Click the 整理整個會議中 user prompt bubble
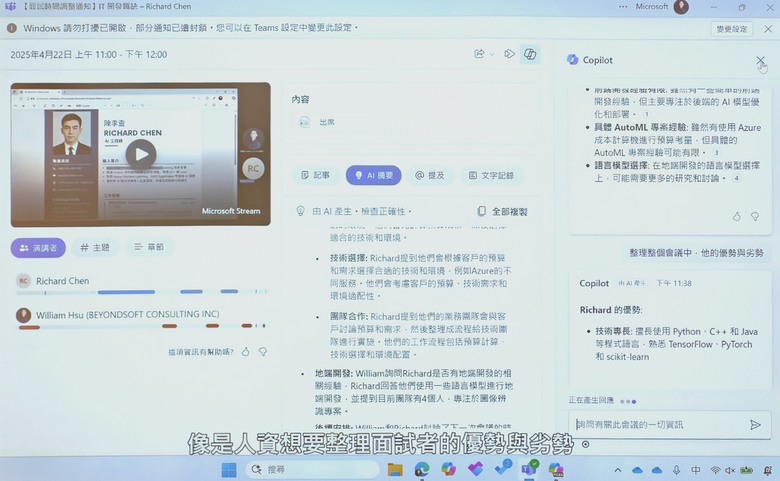The width and height of the screenshot is (780, 481). [696, 253]
